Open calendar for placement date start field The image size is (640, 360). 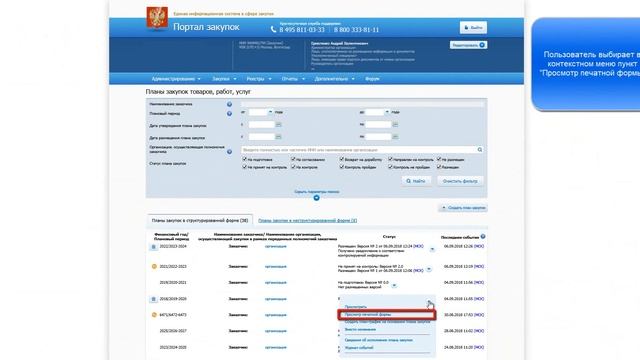(278, 137)
